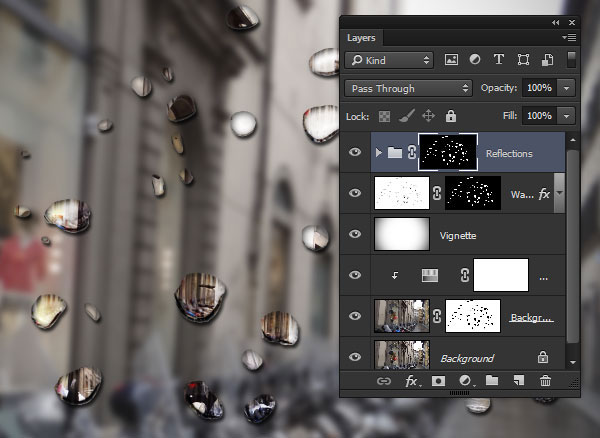The image size is (600, 438).
Task: Expand the Reflections group triangle
Action: [378, 153]
